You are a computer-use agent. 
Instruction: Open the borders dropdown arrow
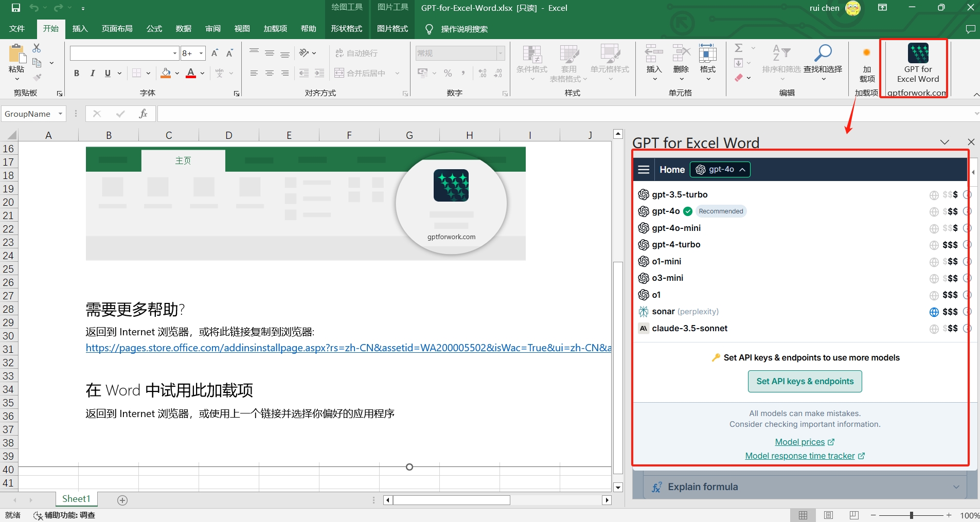click(148, 73)
